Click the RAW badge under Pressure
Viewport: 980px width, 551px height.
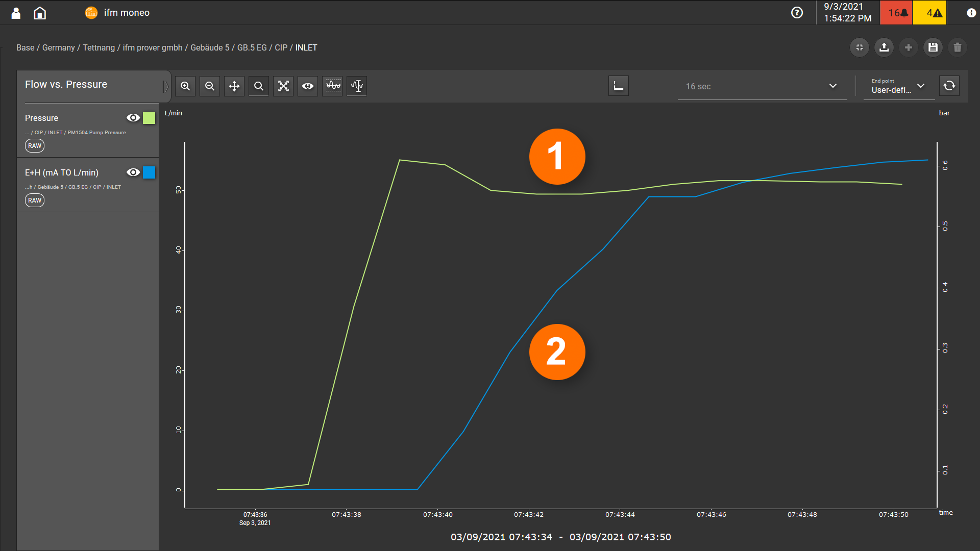pyautogui.click(x=35, y=146)
